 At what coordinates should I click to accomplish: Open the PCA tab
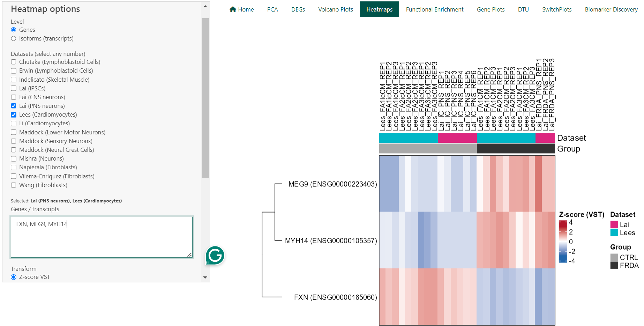(x=272, y=9)
